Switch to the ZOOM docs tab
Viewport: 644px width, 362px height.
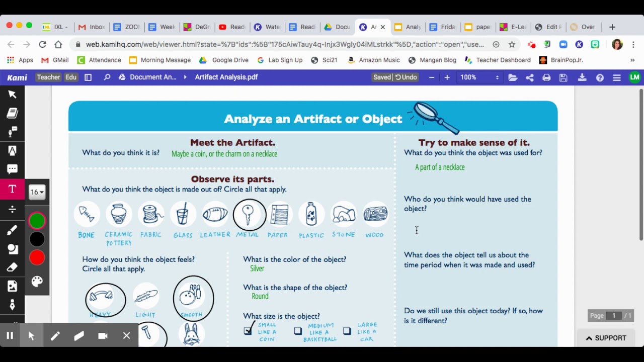click(127, 27)
